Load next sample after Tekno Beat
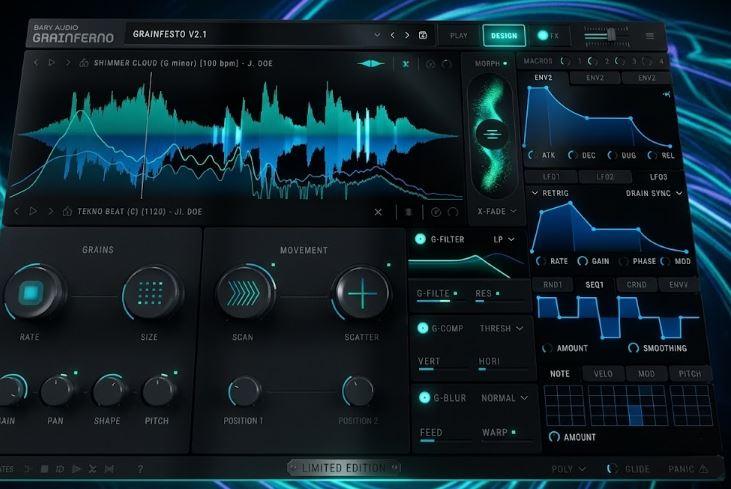731x489 pixels. (x=50, y=211)
